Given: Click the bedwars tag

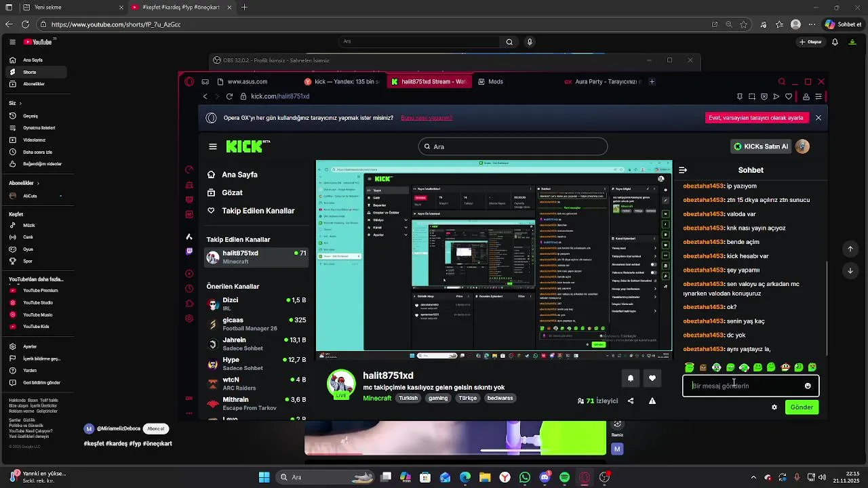Looking at the screenshot, I should (x=500, y=399).
